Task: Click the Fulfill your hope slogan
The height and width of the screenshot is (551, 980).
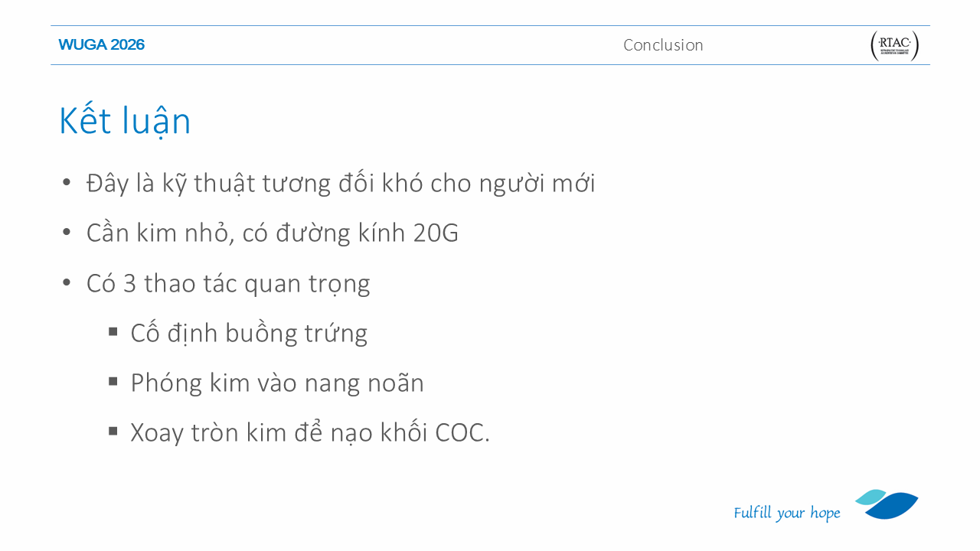Action: pos(787,513)
